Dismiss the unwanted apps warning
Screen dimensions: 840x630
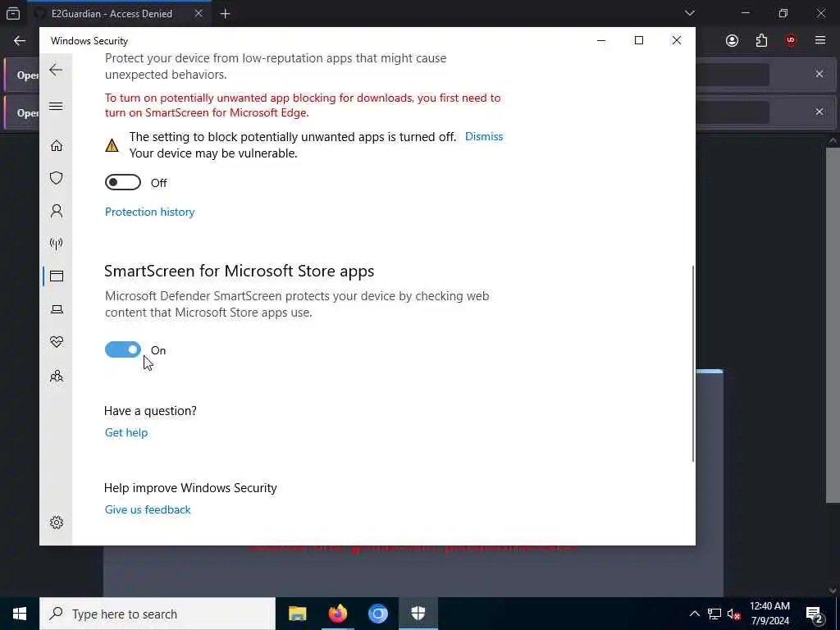[484, 137]
